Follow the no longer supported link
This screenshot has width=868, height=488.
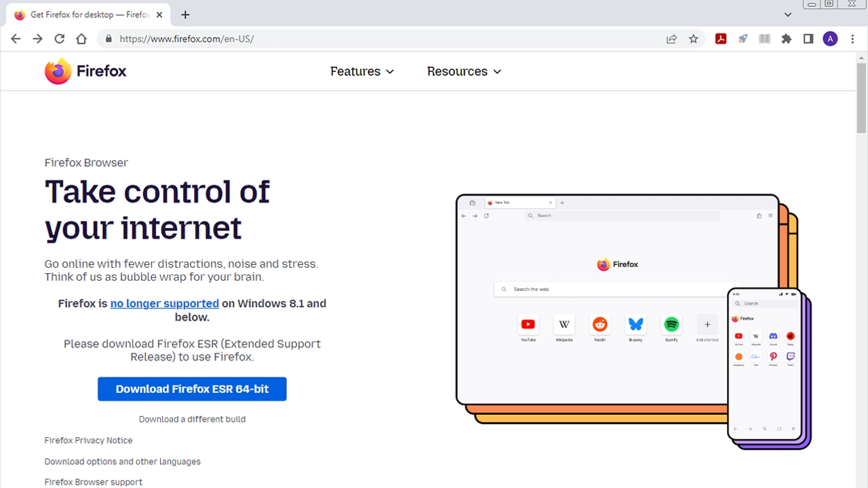[x=164, y=303]
